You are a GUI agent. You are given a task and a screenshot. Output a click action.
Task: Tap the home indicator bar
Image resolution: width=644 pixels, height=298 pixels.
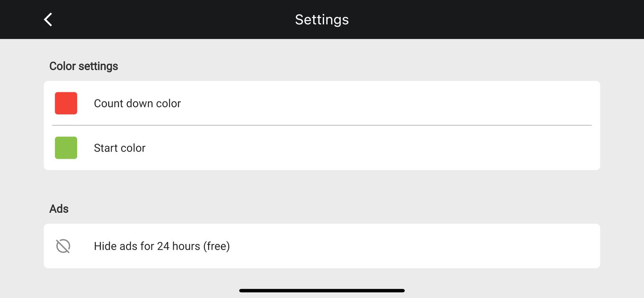point(322,290)
